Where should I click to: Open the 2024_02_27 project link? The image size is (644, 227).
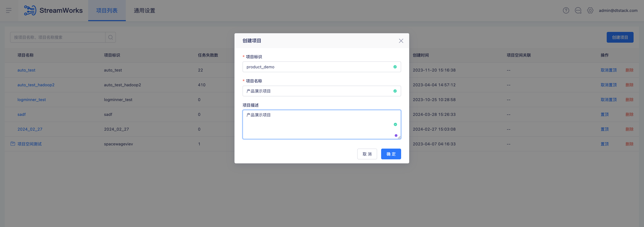tap(30, 129)
